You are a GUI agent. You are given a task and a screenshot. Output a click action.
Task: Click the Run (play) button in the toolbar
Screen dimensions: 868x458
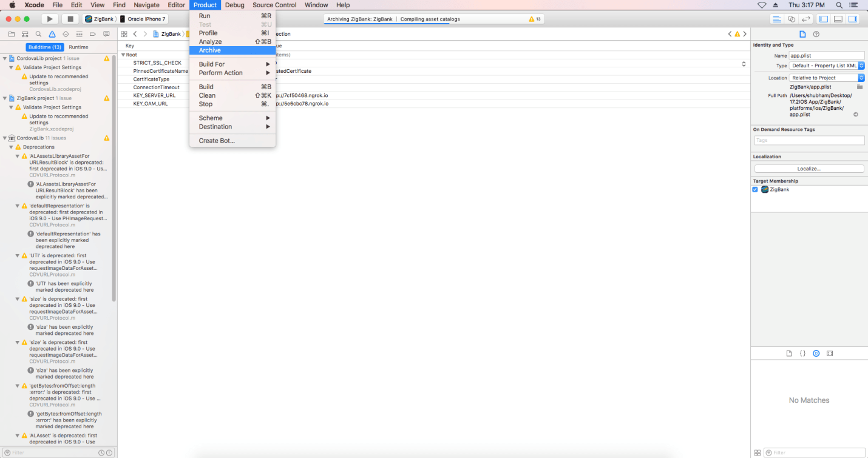coord(50,19)
